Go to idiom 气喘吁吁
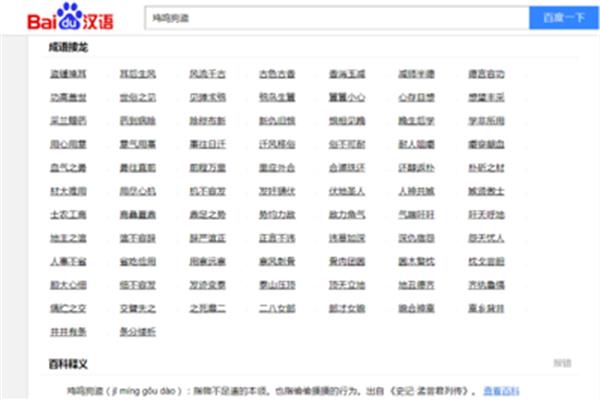 (x=417, y=215)
